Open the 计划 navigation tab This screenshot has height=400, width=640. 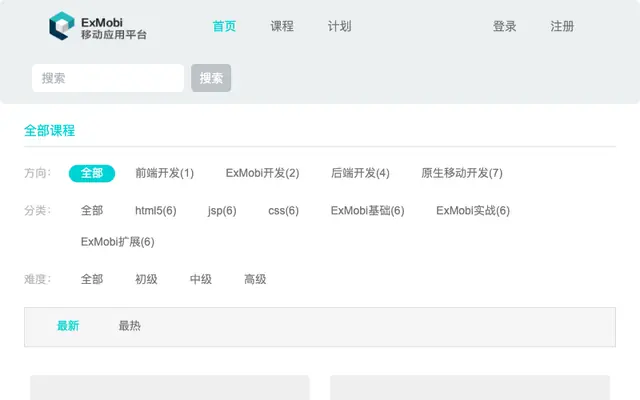(339, 26)
